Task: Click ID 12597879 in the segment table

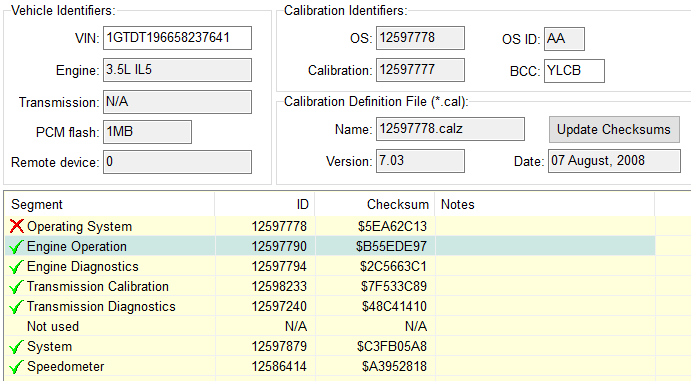Action: [279, 347]
